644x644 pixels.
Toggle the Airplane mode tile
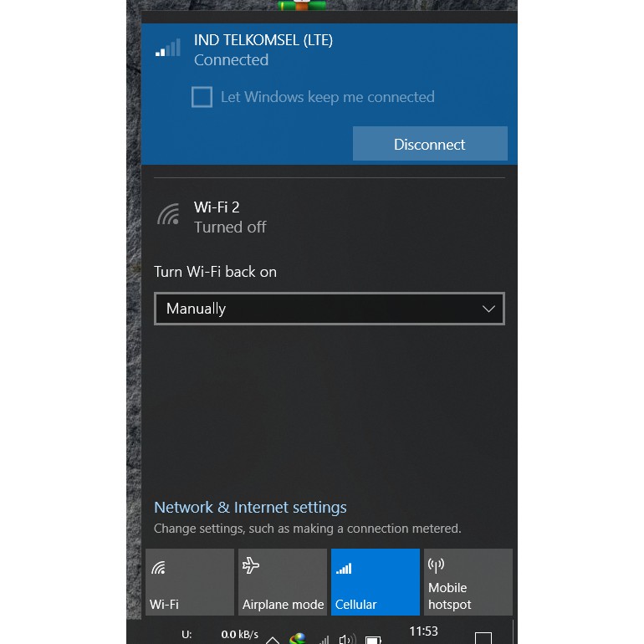click(x=283, y=582)
